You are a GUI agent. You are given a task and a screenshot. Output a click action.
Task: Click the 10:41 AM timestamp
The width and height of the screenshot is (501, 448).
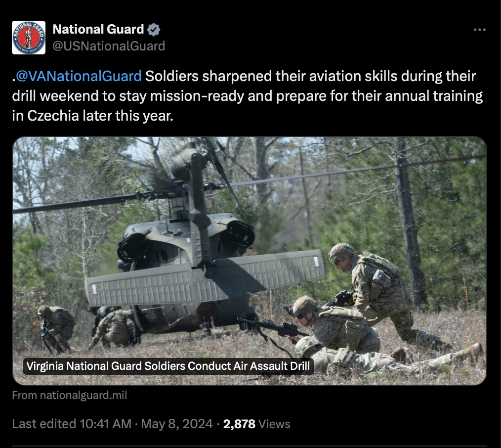tap(105, 424)
